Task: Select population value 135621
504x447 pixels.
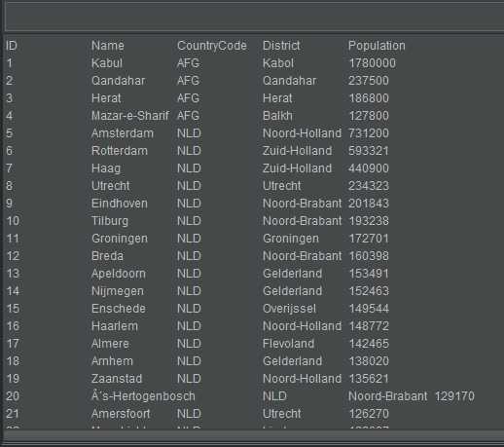Action: pos(369,379)
